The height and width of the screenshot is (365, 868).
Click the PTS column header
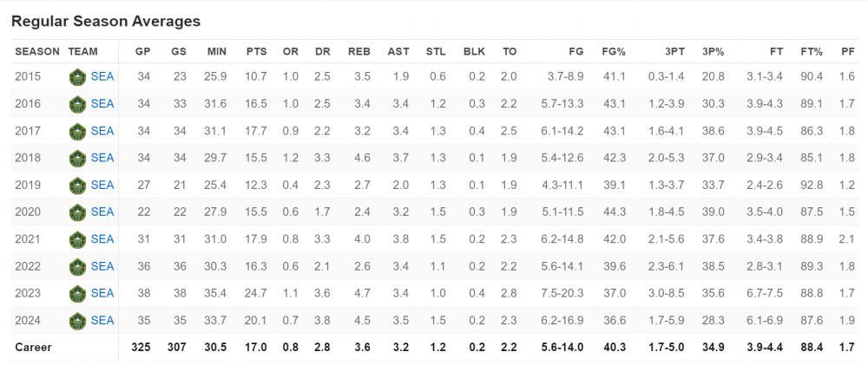coord(256,51)
